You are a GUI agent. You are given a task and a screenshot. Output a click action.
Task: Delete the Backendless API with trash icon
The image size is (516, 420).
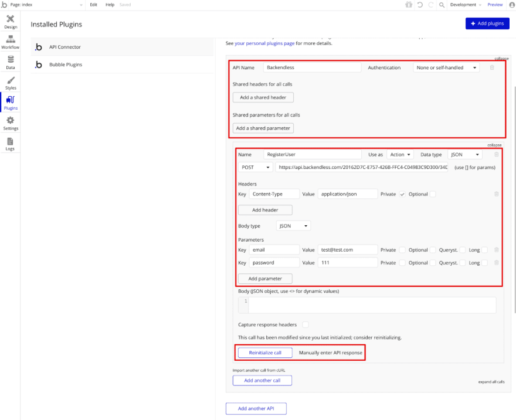(x=492, y=67)
